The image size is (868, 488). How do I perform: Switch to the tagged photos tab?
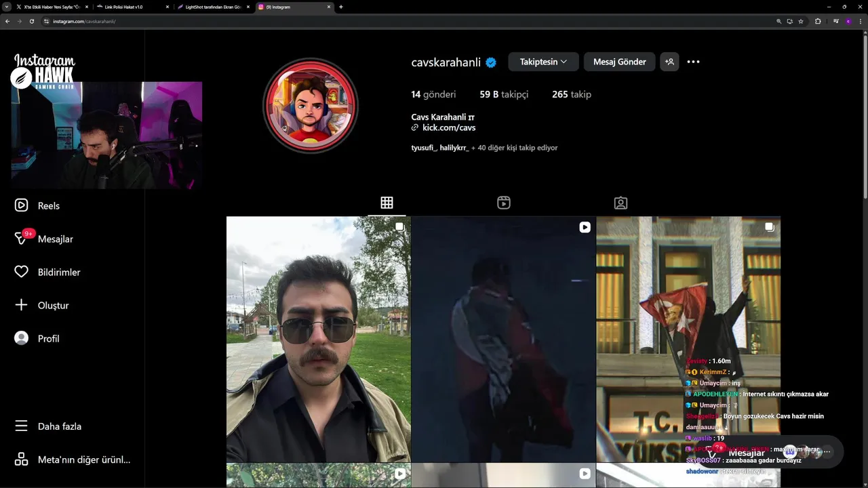tap(620, 203)
